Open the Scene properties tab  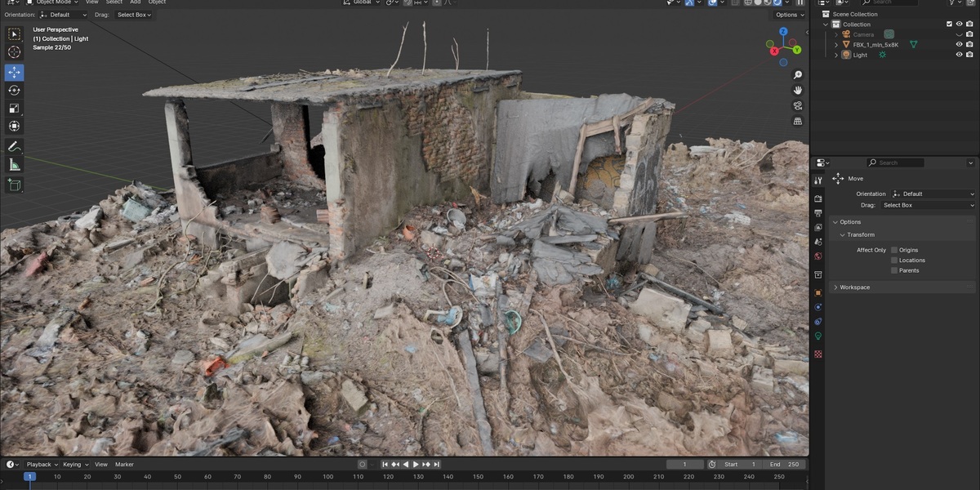(x=818, y=242)
